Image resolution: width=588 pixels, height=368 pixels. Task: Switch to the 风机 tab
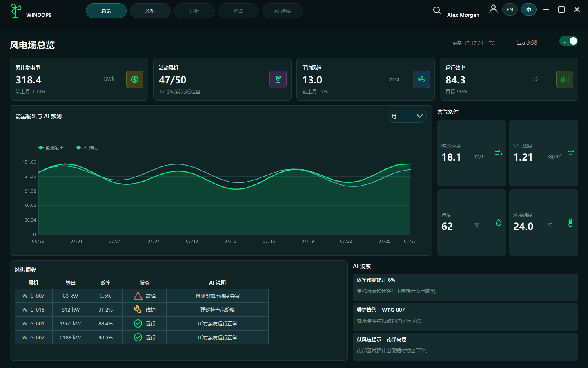pos(150,11)
